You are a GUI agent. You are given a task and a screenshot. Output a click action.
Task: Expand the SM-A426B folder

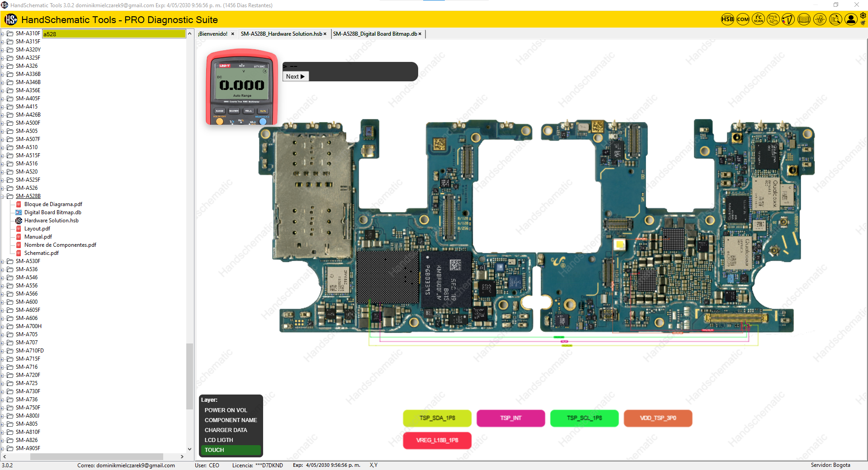[x=3, y=115]
